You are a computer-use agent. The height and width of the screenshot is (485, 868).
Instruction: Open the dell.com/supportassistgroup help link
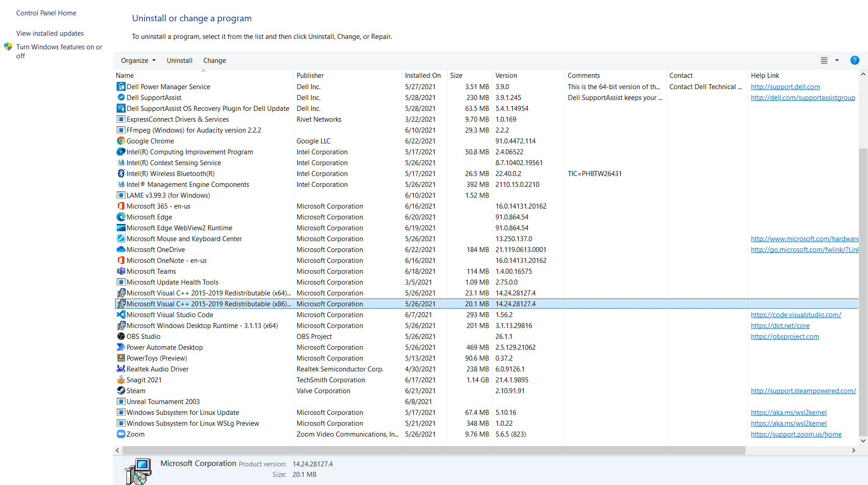point(803,97)
